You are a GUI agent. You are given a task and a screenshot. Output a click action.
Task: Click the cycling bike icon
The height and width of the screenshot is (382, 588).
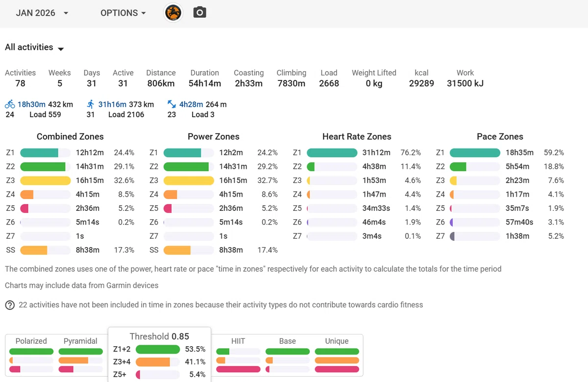[10, 104]
